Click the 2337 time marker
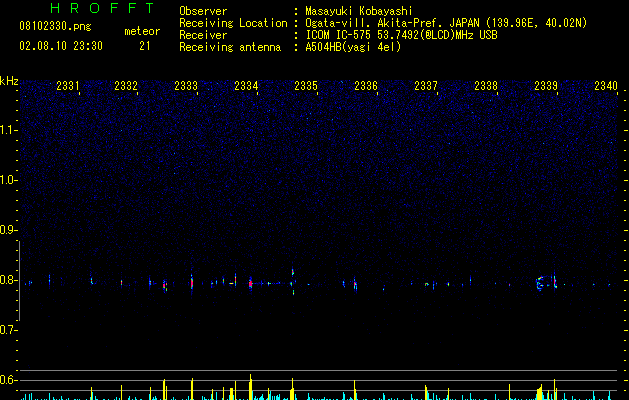 pos(426,85)
